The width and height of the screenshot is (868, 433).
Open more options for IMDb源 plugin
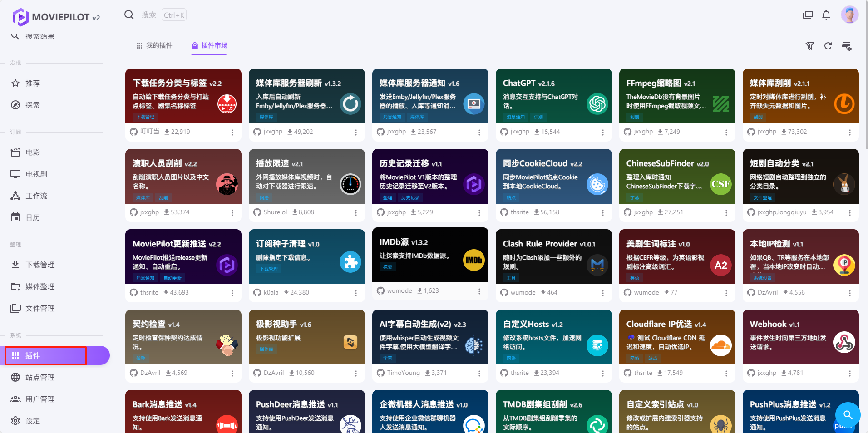(479, 291)
